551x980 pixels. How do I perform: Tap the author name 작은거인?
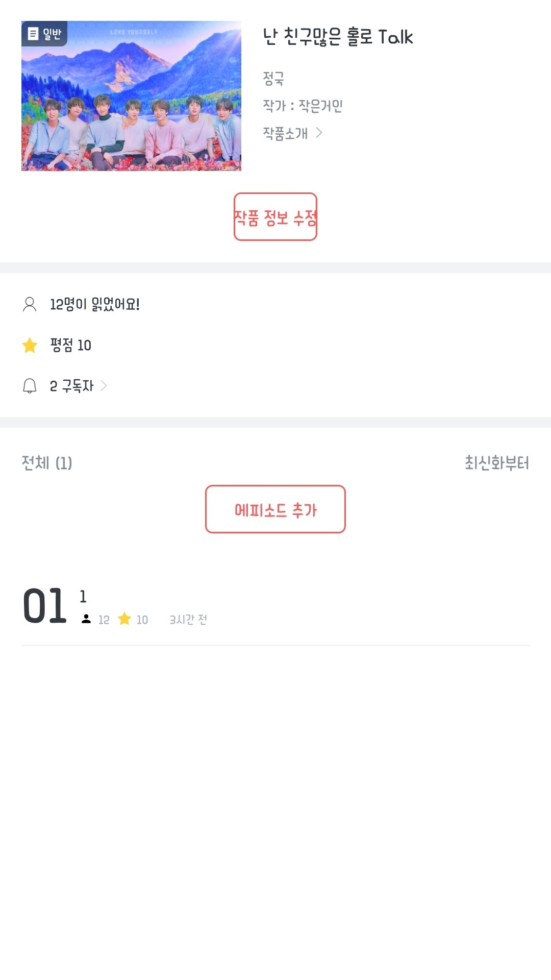[320, 106]
